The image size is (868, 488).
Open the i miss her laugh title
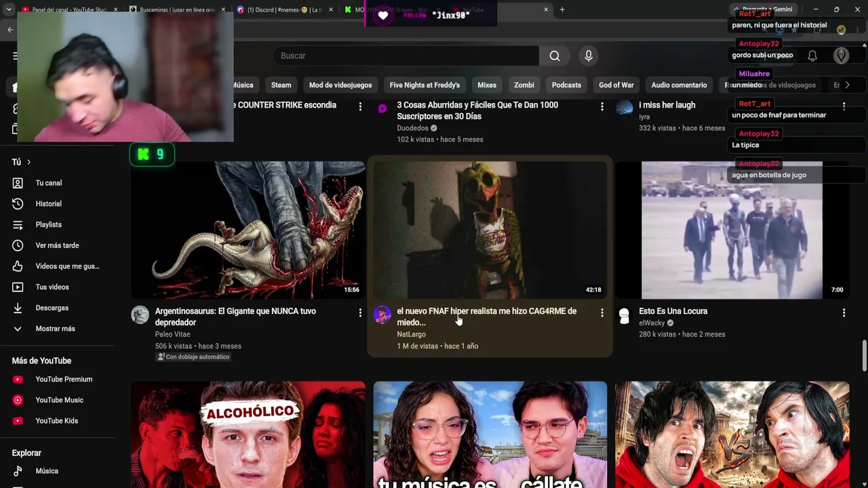click(667, 105)
